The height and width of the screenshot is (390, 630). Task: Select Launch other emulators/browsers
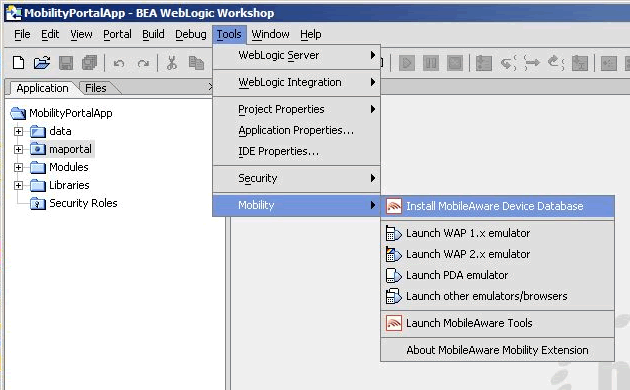coord(497,296)
